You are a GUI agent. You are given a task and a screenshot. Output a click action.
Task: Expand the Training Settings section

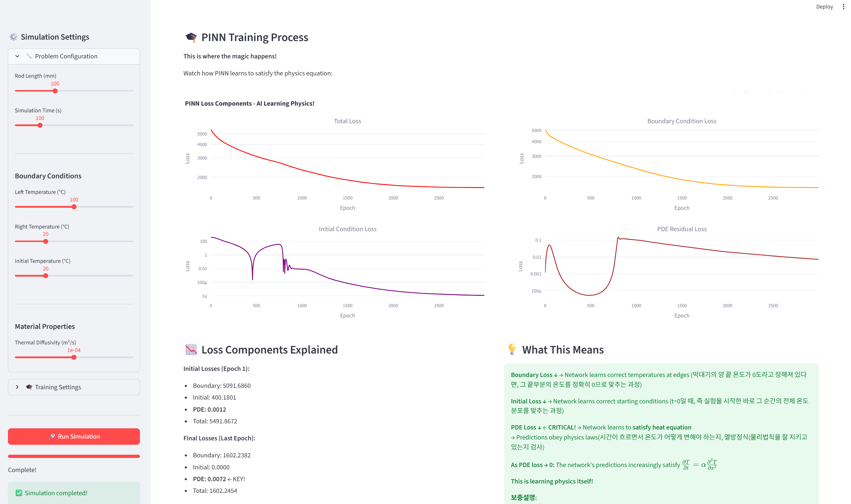click(17, 387)
